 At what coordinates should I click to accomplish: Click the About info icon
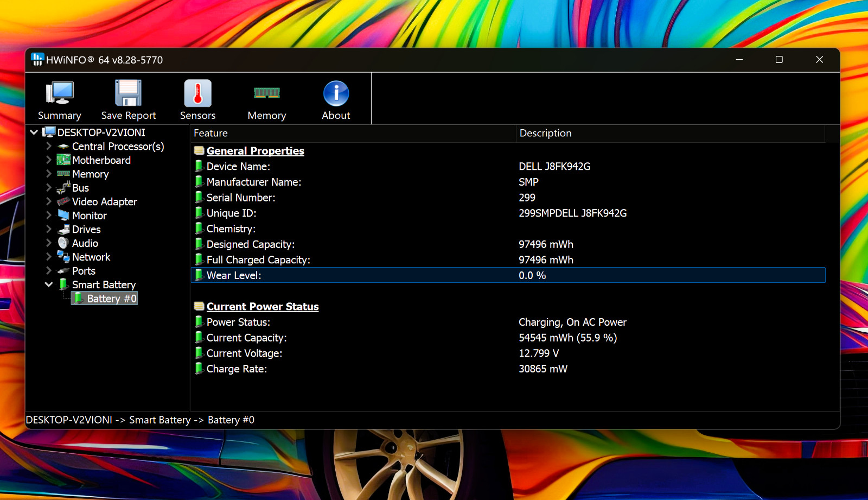click(x=336, y=93)
